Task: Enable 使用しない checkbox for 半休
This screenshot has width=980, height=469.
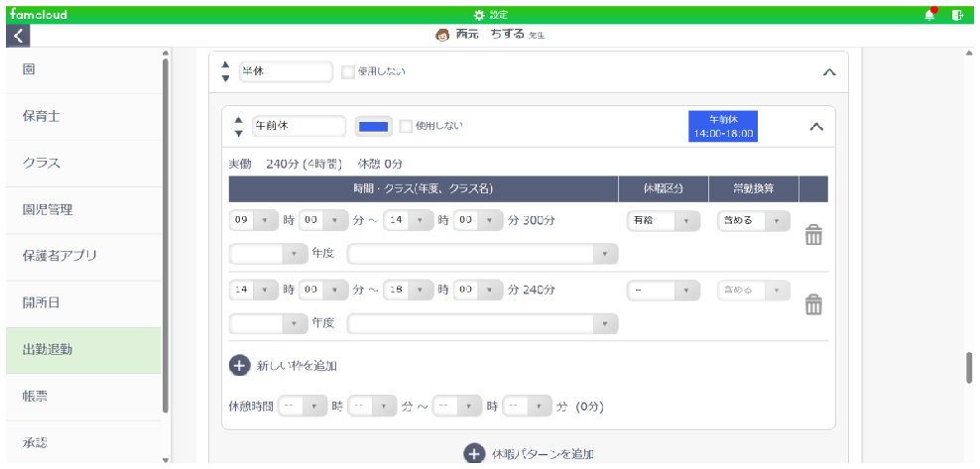Action: click(347, 72)
